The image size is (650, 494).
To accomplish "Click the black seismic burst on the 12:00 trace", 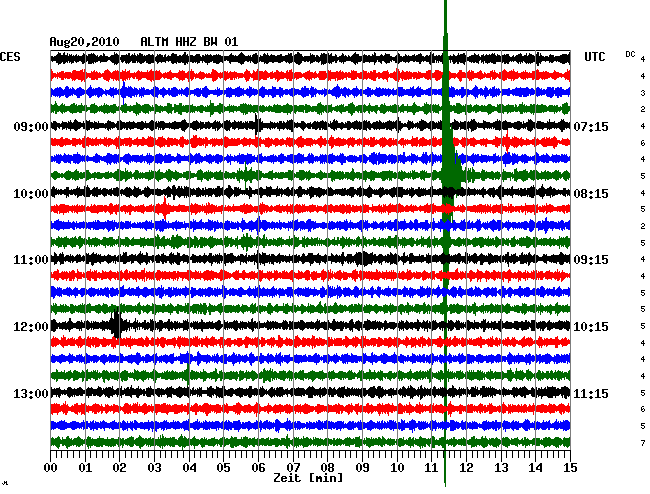I will coord(117,324).
